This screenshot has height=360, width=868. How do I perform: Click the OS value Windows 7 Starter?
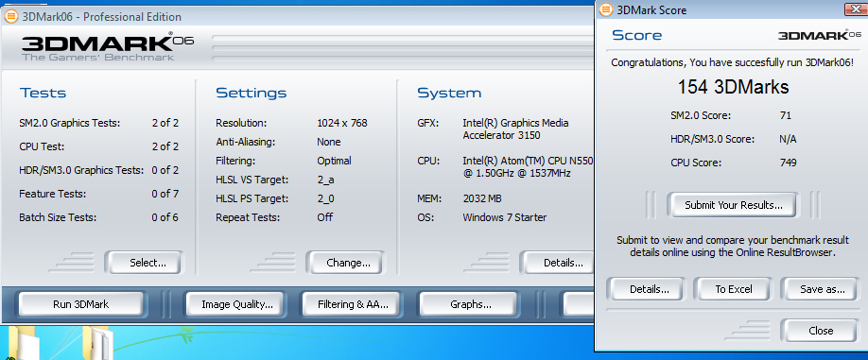504,217
